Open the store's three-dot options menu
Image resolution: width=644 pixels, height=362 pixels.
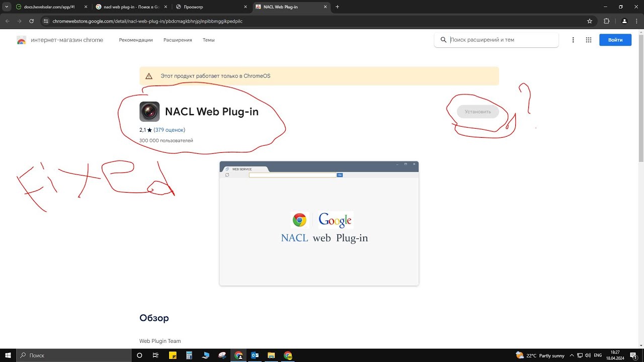tap(573, 40)
